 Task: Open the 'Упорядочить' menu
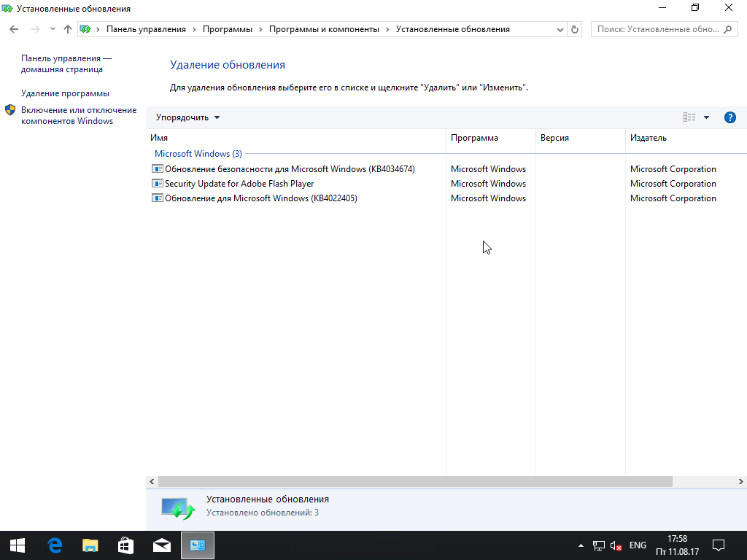[187, 117]
